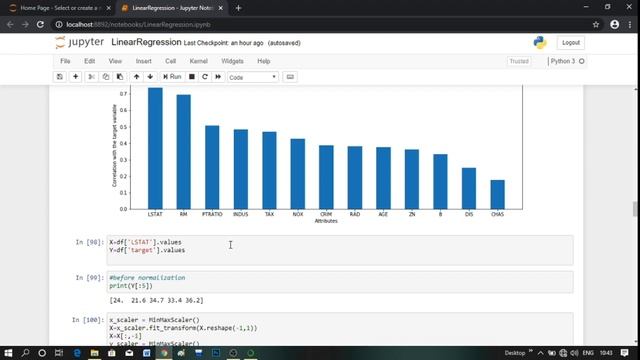The width and height of the screenshot is (640, 360).
Task: Click the Trusted notebook indicator
Action: (x=519, y=61)
